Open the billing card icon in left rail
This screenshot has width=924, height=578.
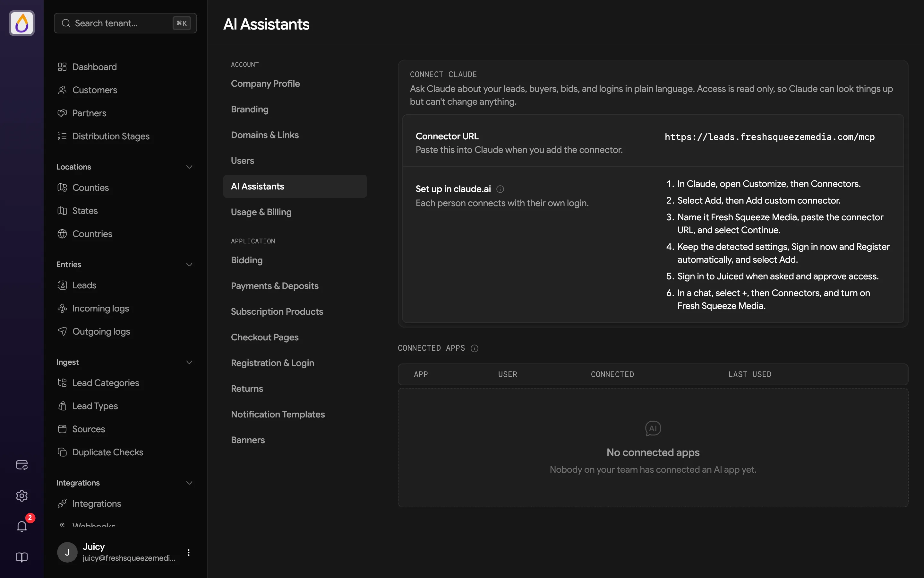22,465
